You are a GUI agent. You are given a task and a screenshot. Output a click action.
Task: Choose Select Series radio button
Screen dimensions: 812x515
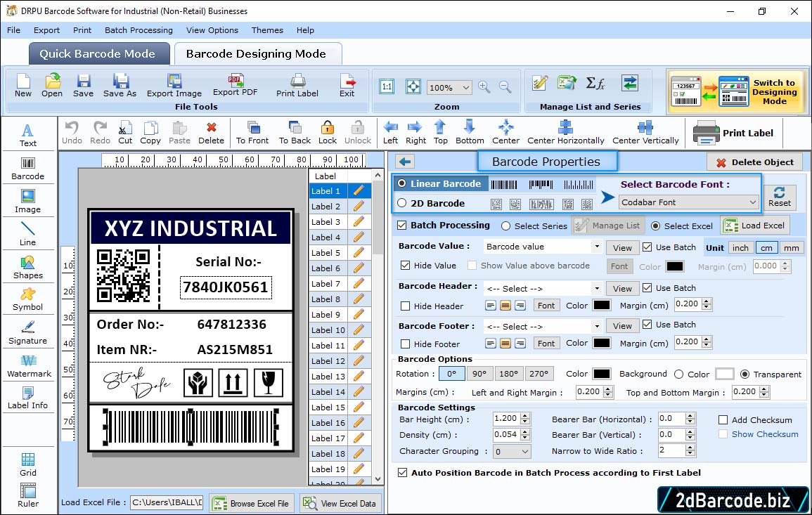pyautogui.click(x=506, y=226)
